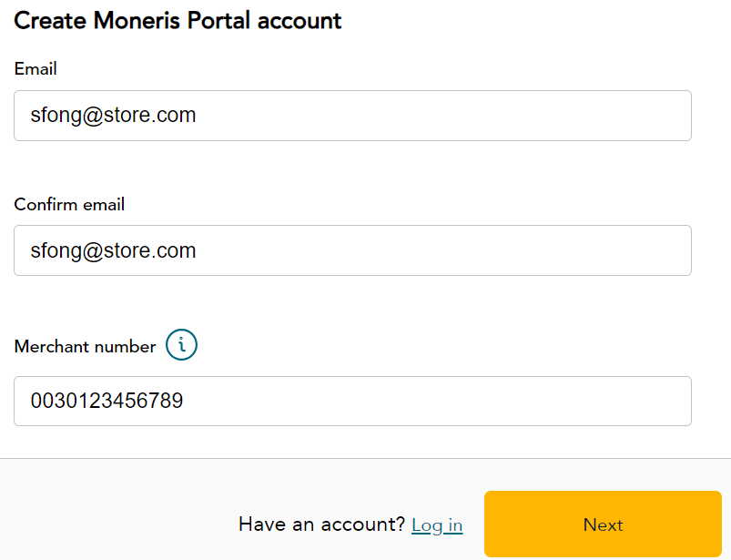Focus the Confirm email input field

352,250
